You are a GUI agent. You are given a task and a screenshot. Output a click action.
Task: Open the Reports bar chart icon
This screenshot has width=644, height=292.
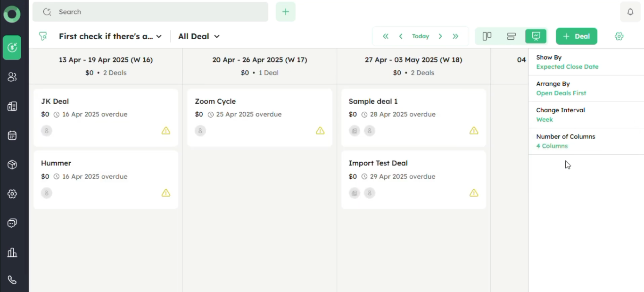coord(12,252)
